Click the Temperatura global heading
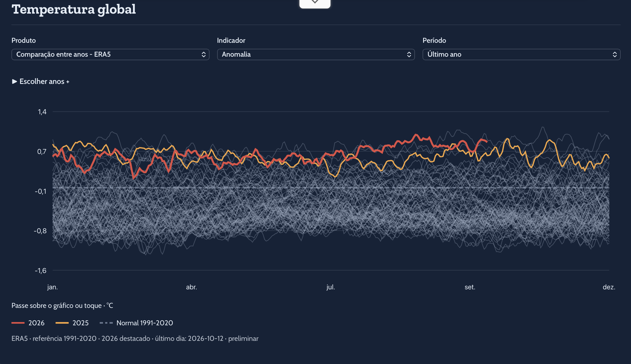This screenshot has width=631, height=364. (74, 10)
